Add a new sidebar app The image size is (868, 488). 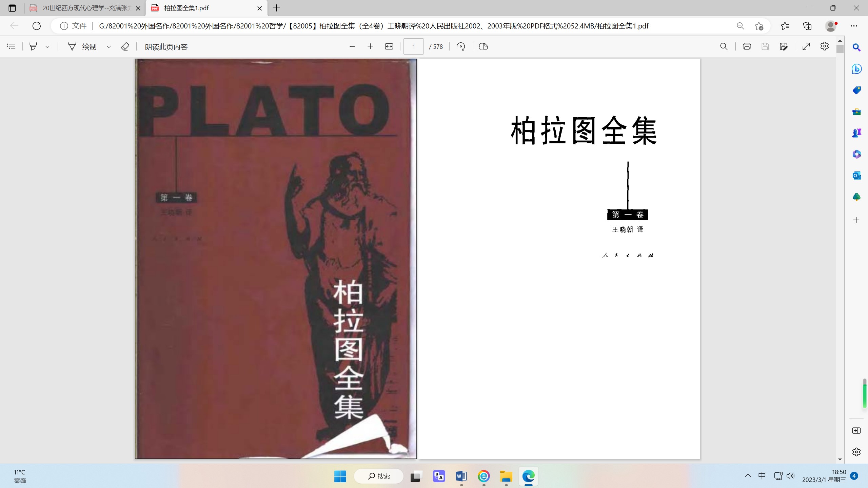(856, 220)
